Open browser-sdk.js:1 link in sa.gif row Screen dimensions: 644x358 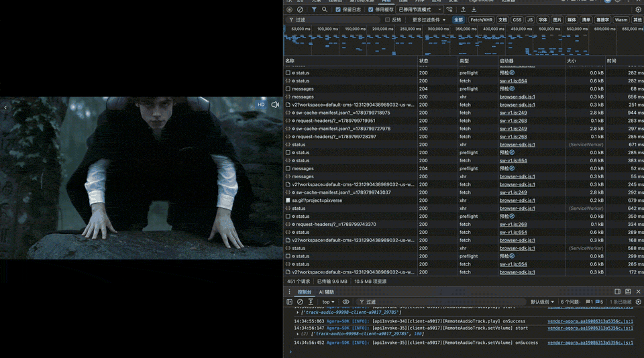517,200
